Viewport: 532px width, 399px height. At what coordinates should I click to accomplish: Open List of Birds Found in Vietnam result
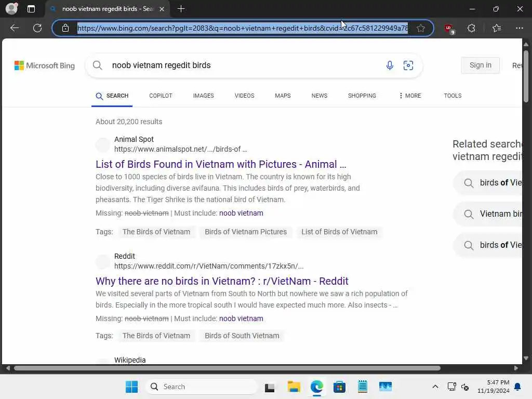pyautogui.click(x=221, y=164)
